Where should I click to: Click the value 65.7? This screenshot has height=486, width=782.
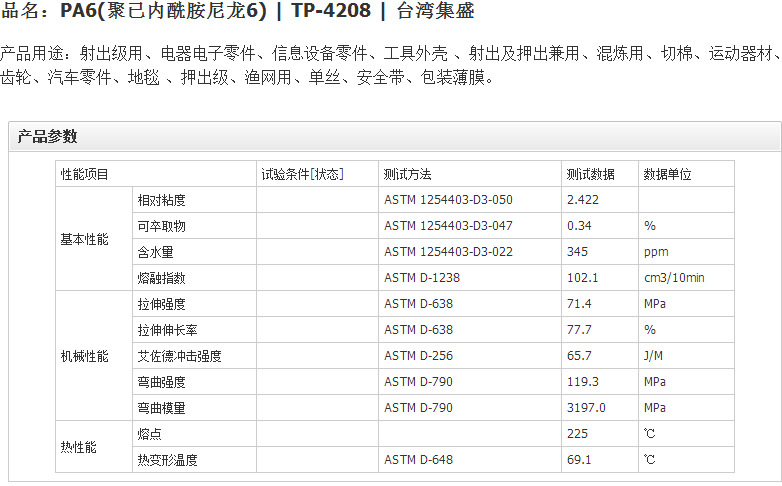pyautogui.click(x=579, y=355)
